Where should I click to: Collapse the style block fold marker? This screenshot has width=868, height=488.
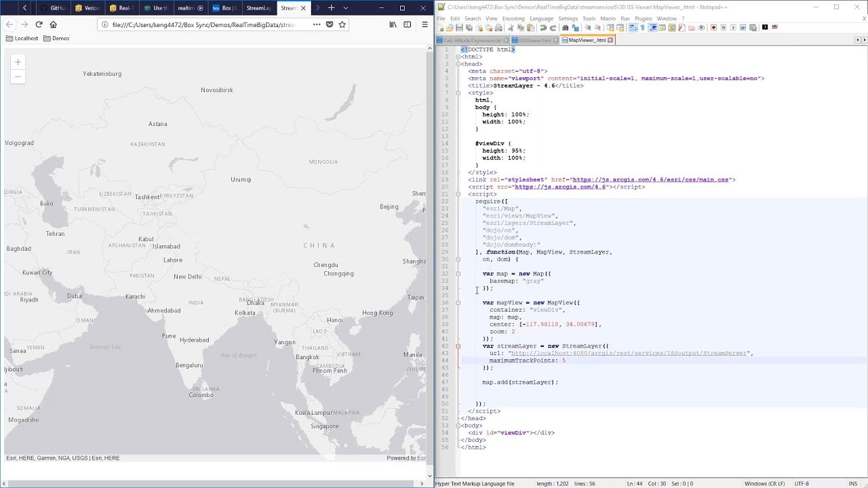[x=458, y=93]
